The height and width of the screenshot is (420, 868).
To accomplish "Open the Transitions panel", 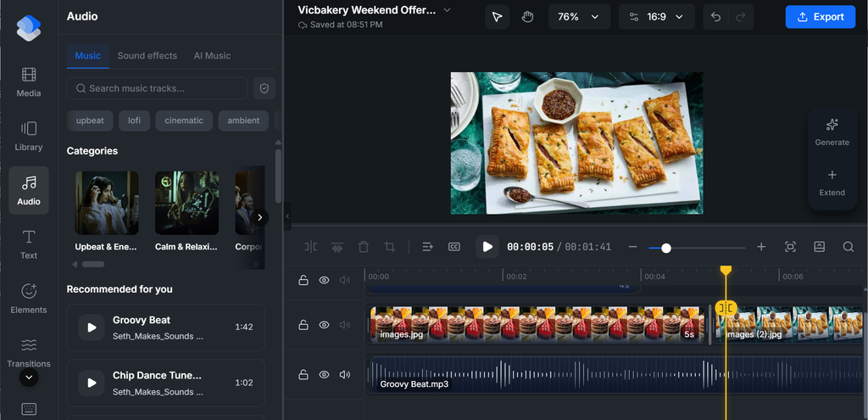I will coord(28,353).
